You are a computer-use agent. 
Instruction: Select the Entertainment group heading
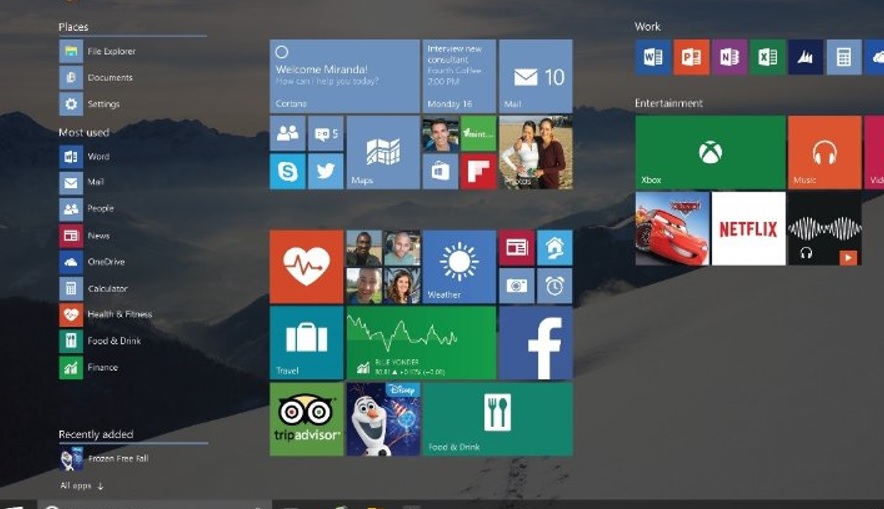[669, 103]
